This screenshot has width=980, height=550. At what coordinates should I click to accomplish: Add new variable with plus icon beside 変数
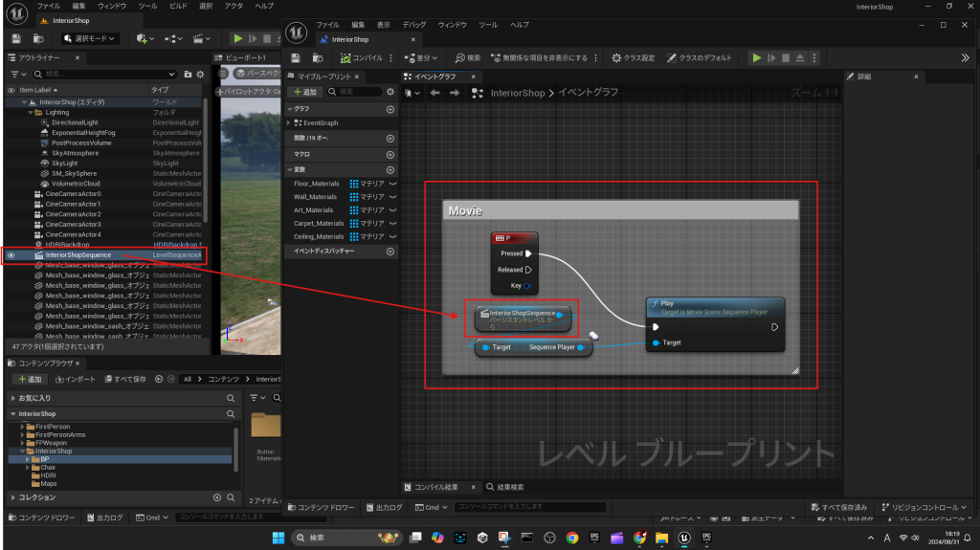[390, 169]
